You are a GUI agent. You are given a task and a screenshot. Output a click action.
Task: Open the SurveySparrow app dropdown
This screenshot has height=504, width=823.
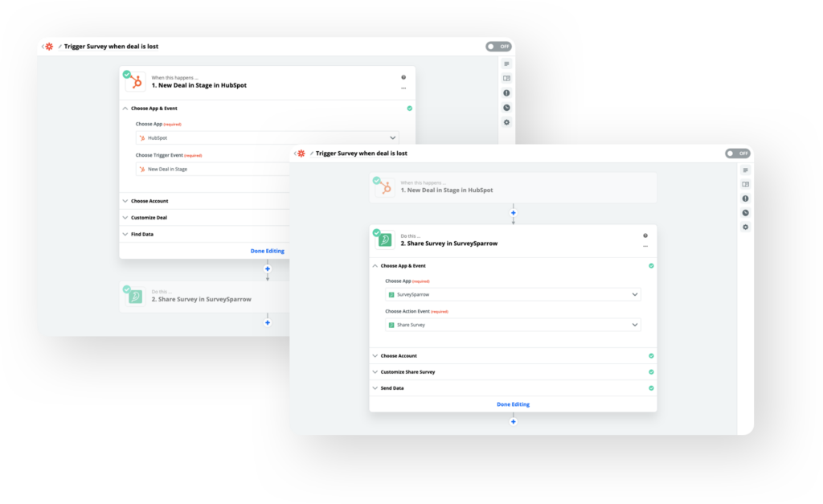pyautogui.click(x=513, y=294)
